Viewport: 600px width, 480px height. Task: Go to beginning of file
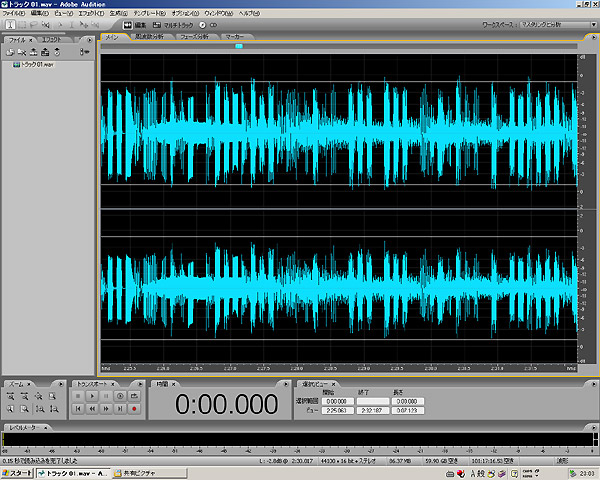tap(78, 409)
